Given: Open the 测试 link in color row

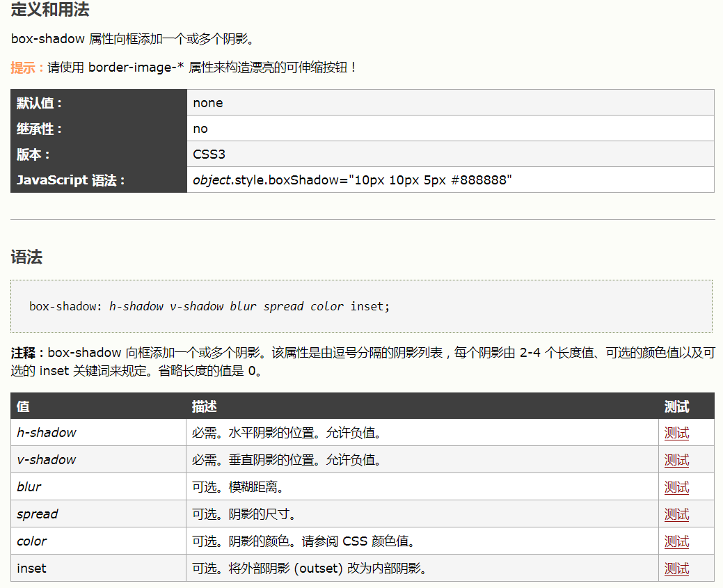Looking at the screenshot, I should pos(676,542).
